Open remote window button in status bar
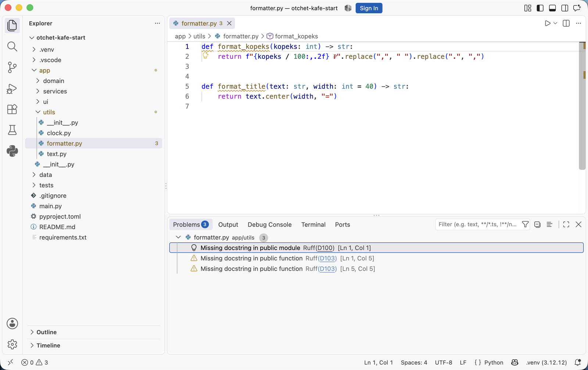 pyautogui.click(x=10, y=362)
